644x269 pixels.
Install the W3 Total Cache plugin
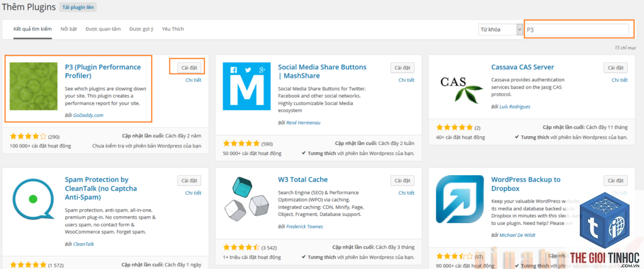pos(402,180)
